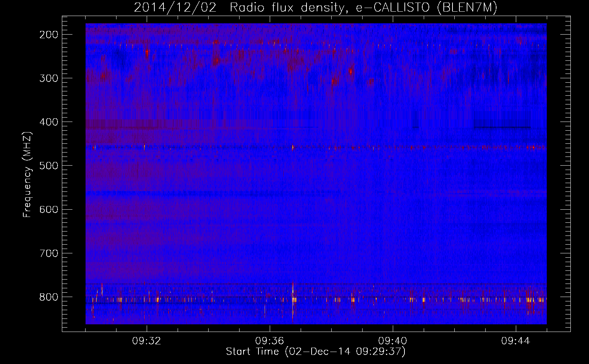This screenshot has width=589, height=364.
Task: Click the 09:36 time tick label
Action: pos(270,341)
